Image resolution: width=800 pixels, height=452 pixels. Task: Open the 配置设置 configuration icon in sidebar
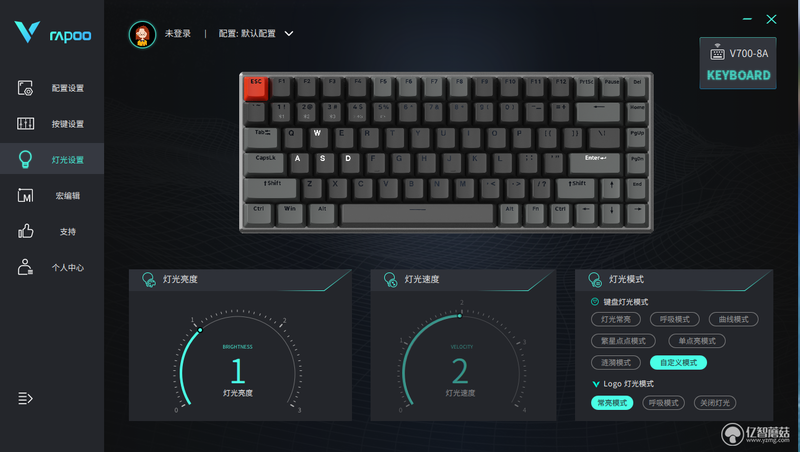pos(25,88)
